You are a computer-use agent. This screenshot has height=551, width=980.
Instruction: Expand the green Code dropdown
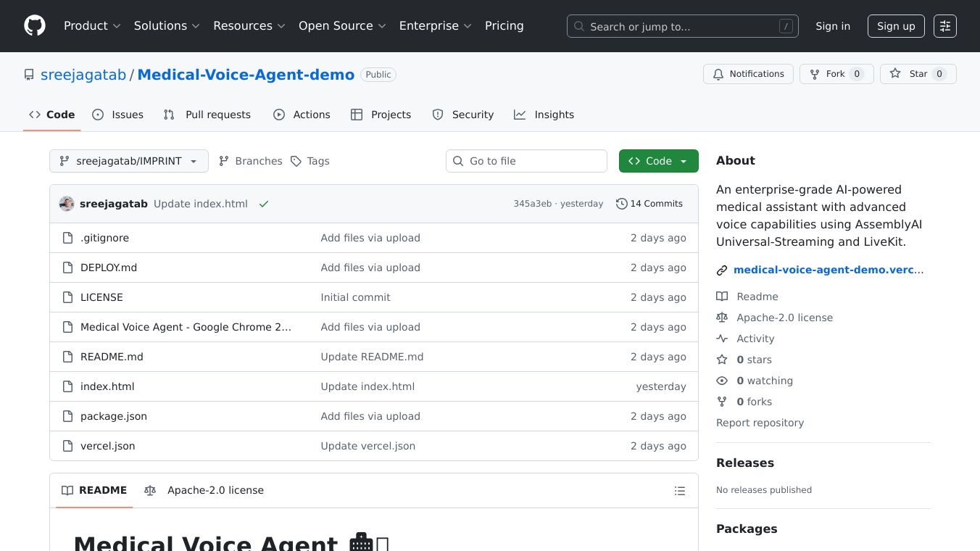[x=658, y=161]
